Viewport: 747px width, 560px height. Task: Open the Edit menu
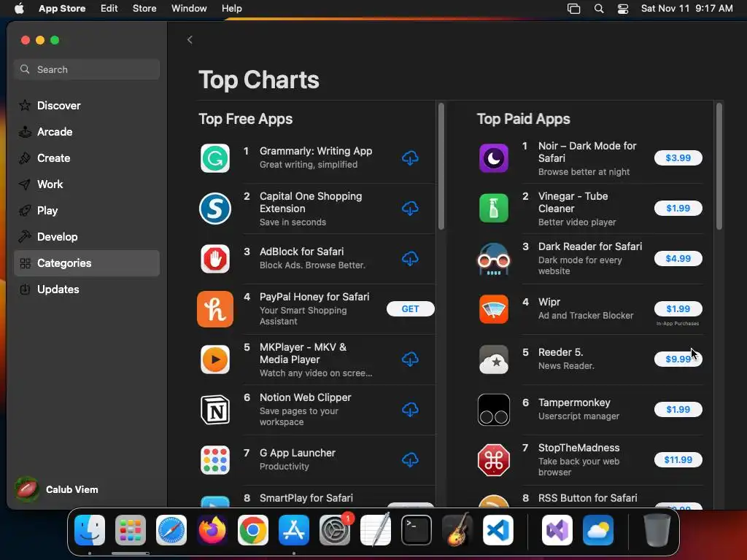click(x=109, y=9)
